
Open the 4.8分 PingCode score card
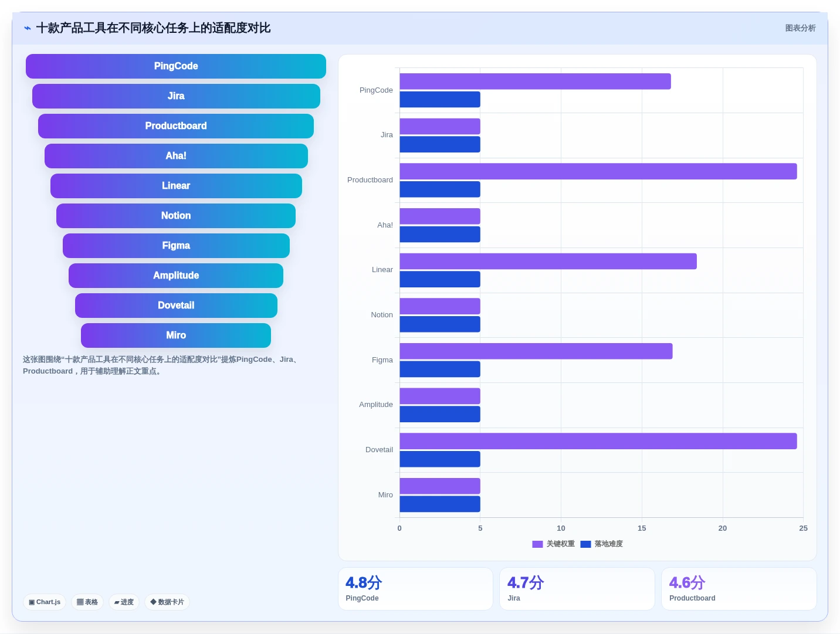[415, 589]
